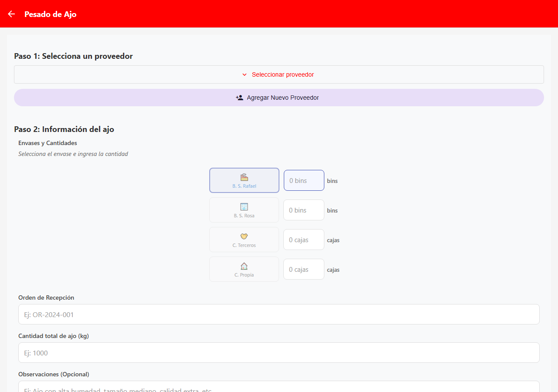The height and width of the screenshot is (392, 558).
Task: Click the Cantidad total de ajo field
Action: pos(279,352)
